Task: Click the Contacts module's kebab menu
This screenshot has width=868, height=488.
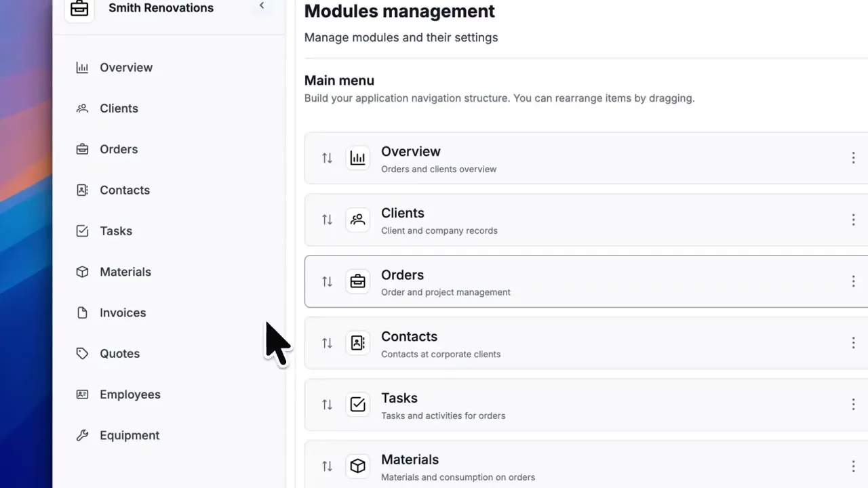Action: coord(853,343)
